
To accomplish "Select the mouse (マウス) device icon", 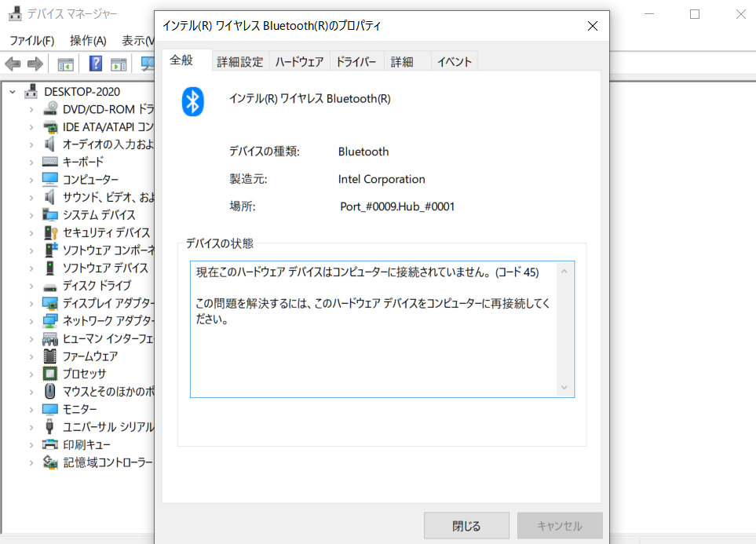I will click(50, 391).
